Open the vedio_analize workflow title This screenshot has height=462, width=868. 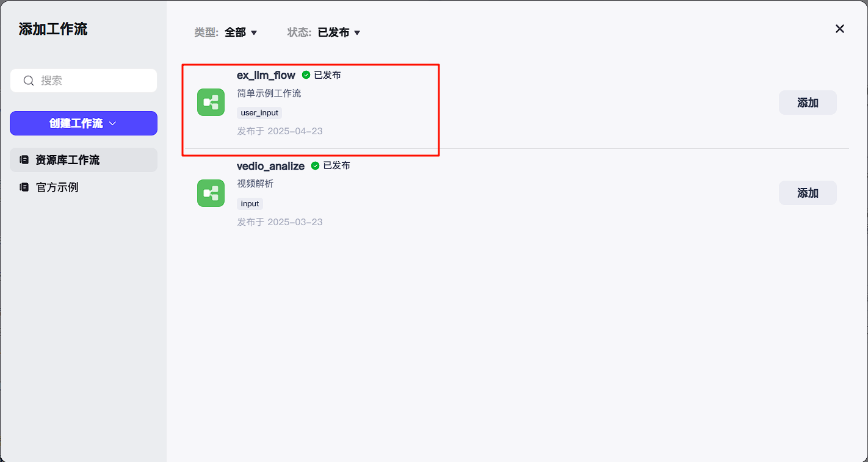pyautogui.click(x=270, y=166)
